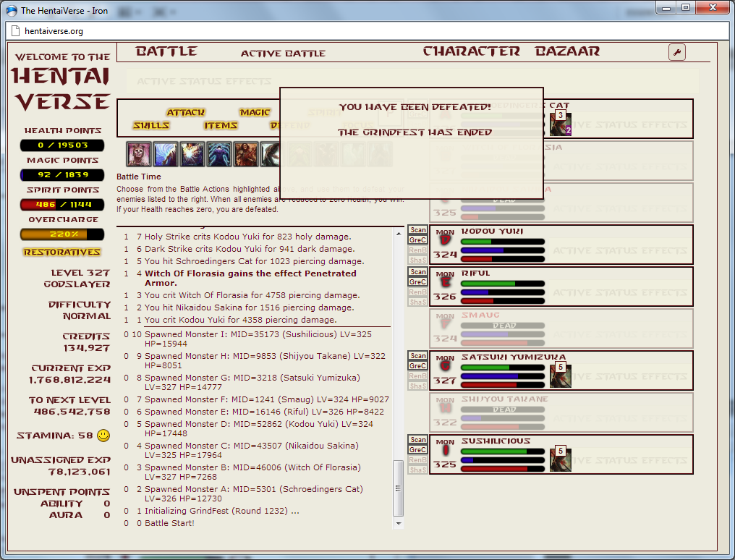The height and width of the screenshot is (560, 735).
Task: Click Scan for Satsuki Yumizuka
Action: point(417,356)
